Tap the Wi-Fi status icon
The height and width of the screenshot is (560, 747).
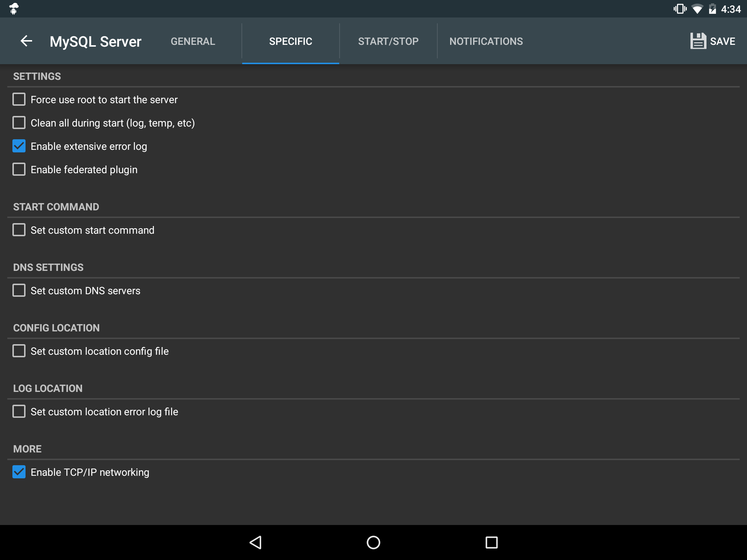[x=697, y=9]
